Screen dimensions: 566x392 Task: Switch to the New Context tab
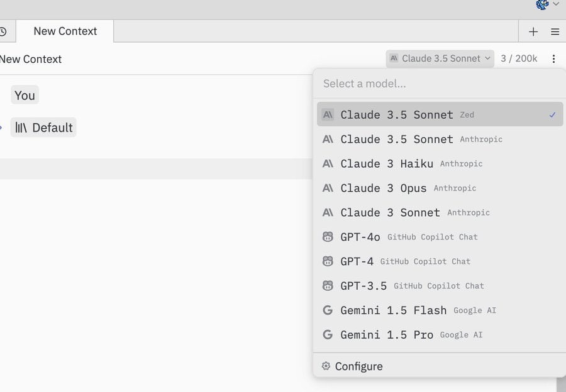click(65, 31)
